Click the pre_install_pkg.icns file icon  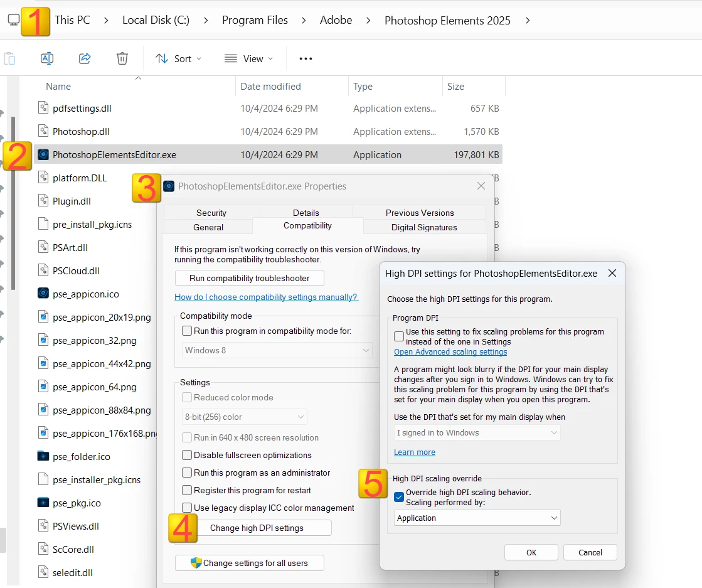pos(43,224)
